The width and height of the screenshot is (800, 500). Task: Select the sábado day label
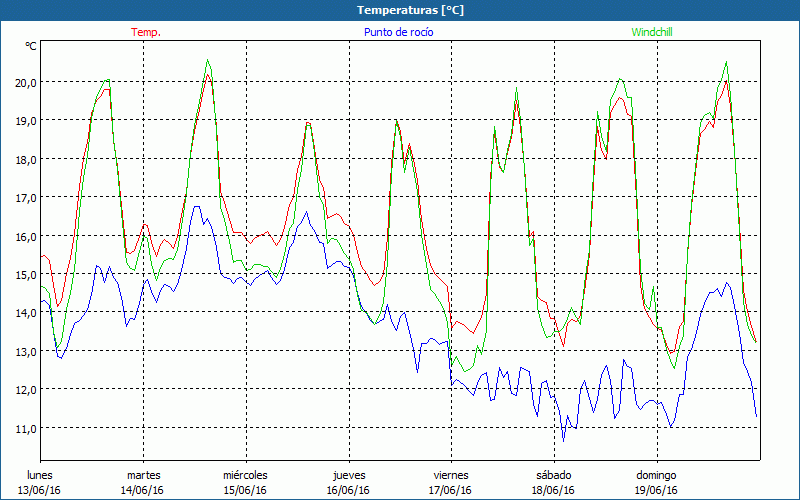(x=553, y=474)
